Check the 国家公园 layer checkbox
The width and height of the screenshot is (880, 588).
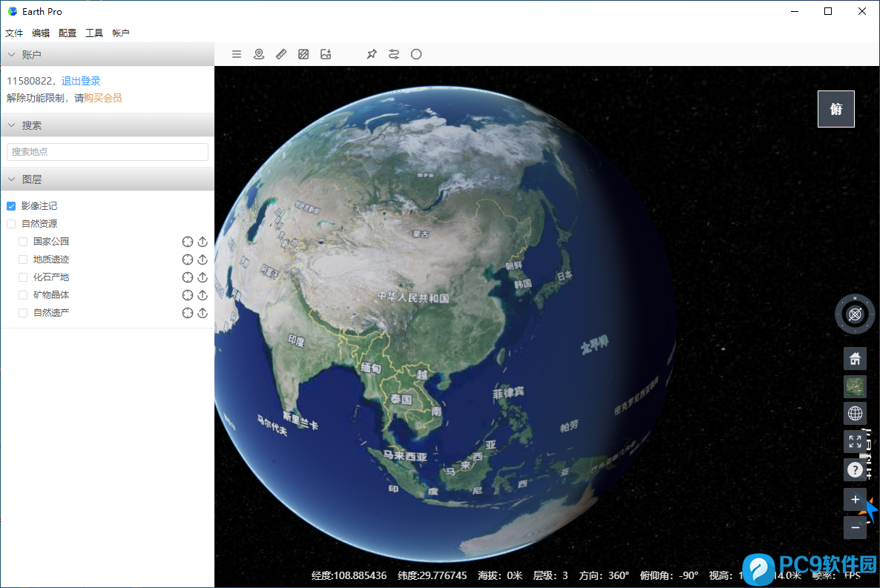pyautogui.click(x=23, y=242)
